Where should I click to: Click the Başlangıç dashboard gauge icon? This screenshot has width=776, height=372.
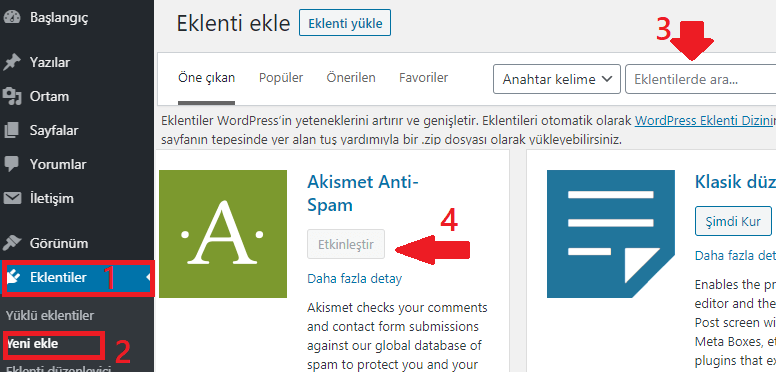(12, 17)
